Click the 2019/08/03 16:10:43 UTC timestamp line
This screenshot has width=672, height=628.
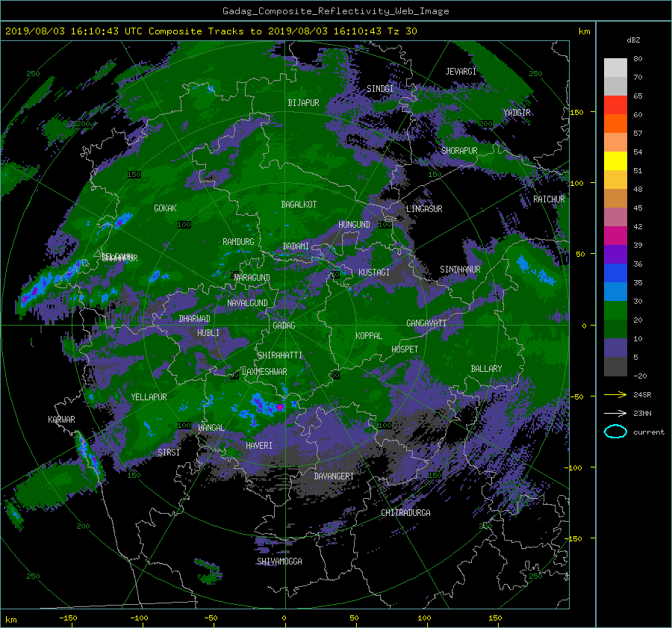click(x=211, y=31)
